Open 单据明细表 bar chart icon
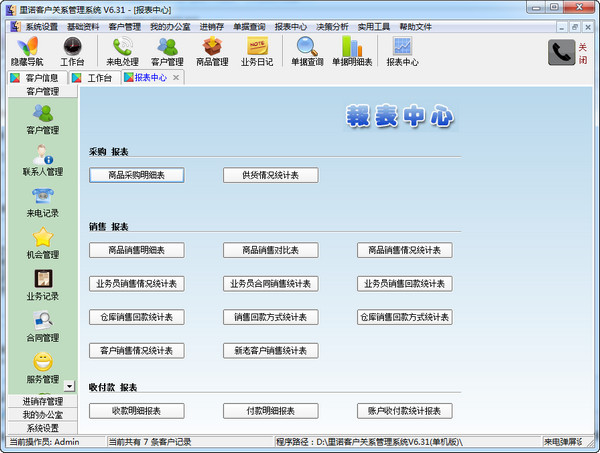 point(352,51)
